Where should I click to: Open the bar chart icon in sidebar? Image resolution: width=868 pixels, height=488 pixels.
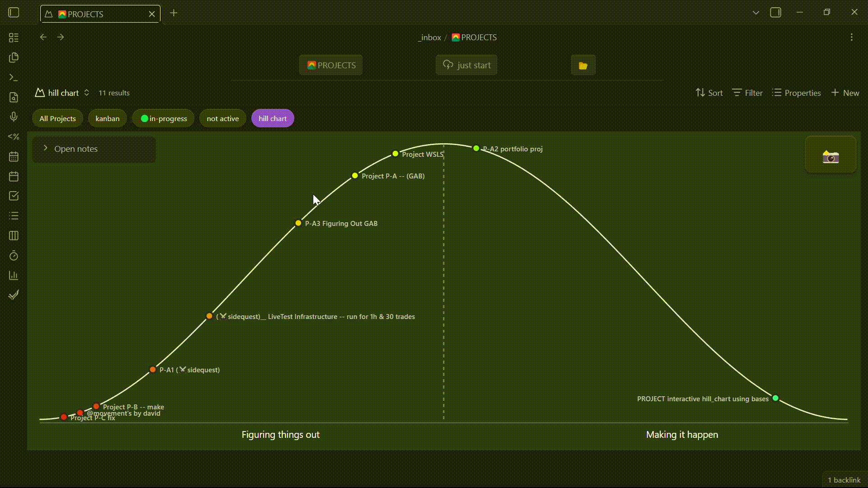click(14, 276)
